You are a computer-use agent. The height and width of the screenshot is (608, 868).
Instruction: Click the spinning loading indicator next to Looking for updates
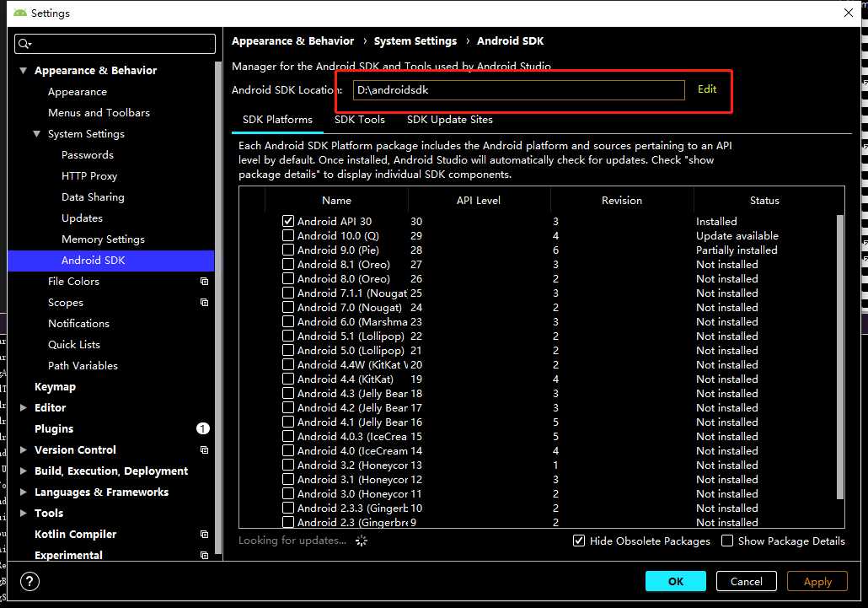[362, 541]
